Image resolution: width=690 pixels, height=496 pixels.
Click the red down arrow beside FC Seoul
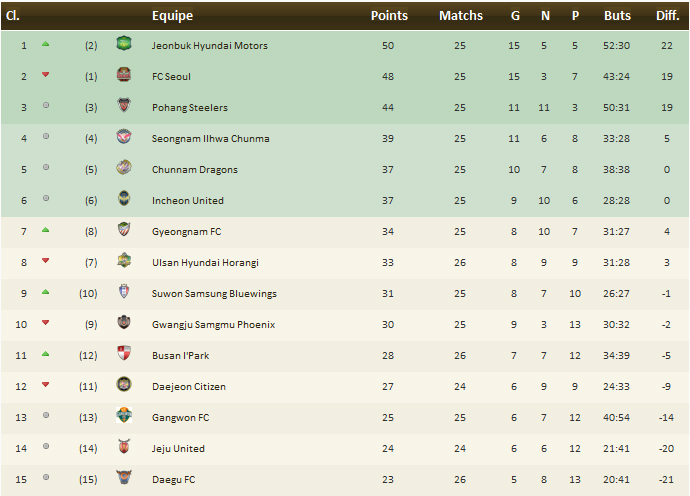tap(46, 76)
